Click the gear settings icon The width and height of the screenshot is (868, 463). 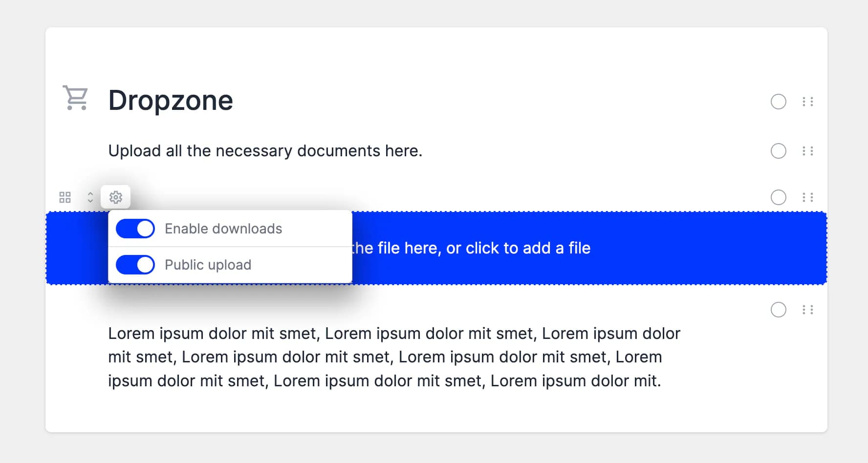click(x=116, y=197)
